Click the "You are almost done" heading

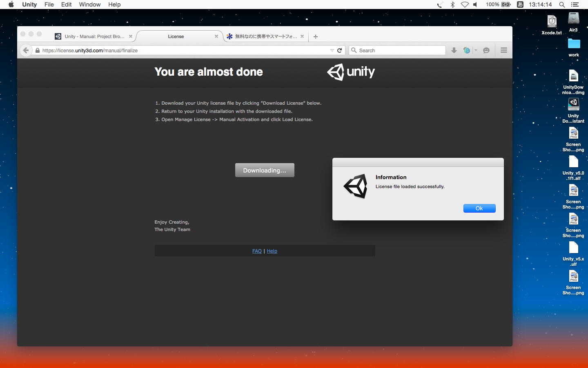[x=209, y=72]
